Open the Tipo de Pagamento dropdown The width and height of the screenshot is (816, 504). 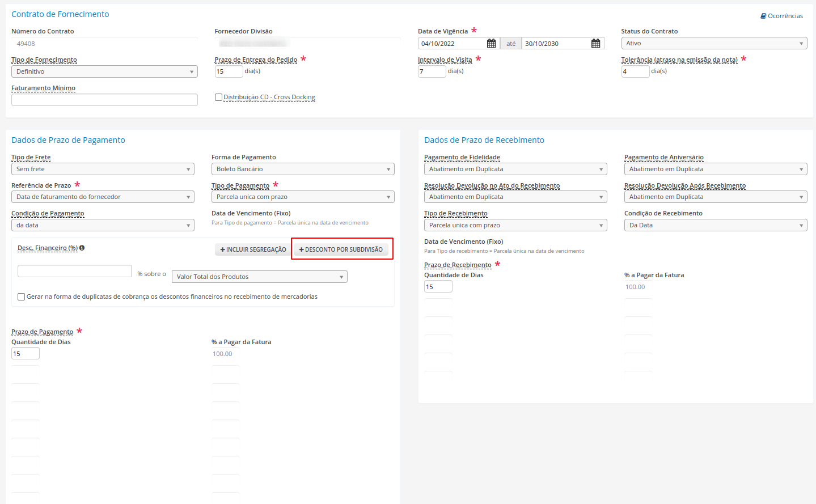click(303, 197)
